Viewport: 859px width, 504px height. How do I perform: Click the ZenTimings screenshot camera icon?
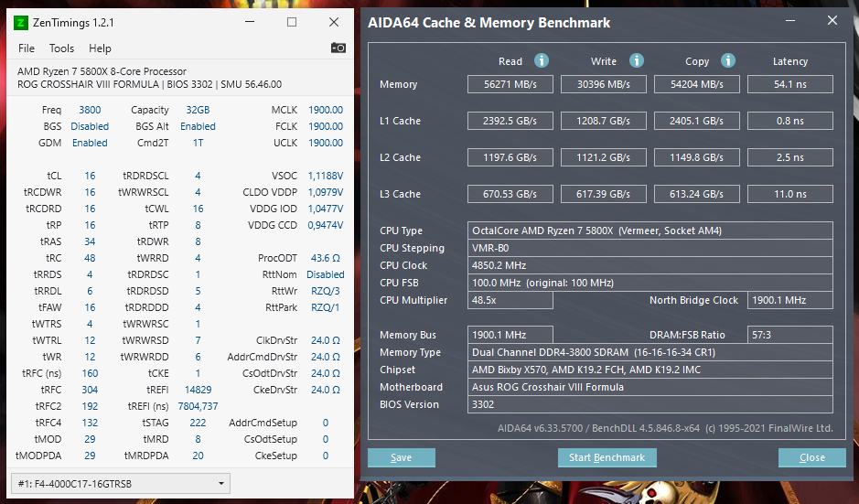[x=338, y=48]
